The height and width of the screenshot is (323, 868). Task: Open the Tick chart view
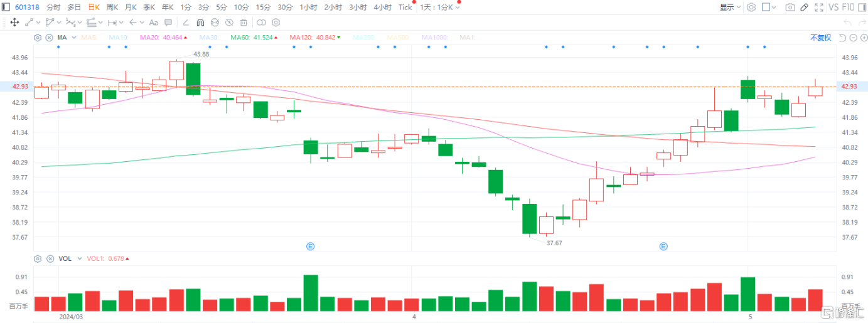pyautogui.click(x=405, y=8)
